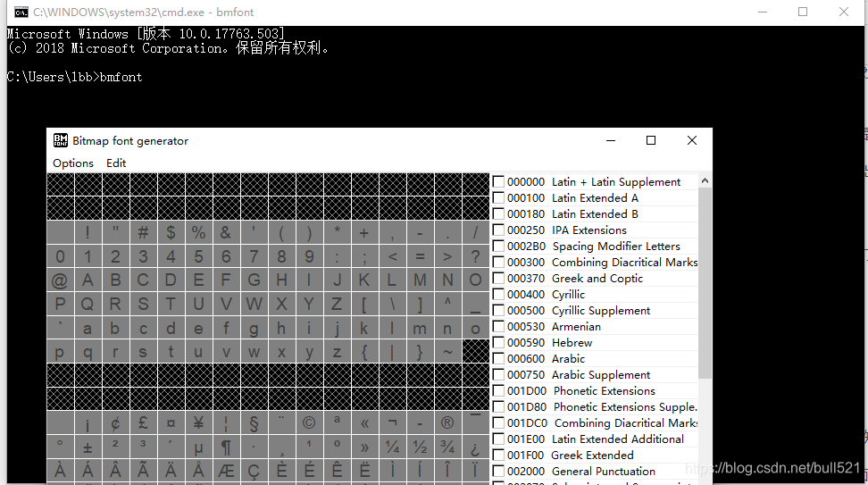Select the % glyph cell

pyautogui.click(x=199, y=232)
